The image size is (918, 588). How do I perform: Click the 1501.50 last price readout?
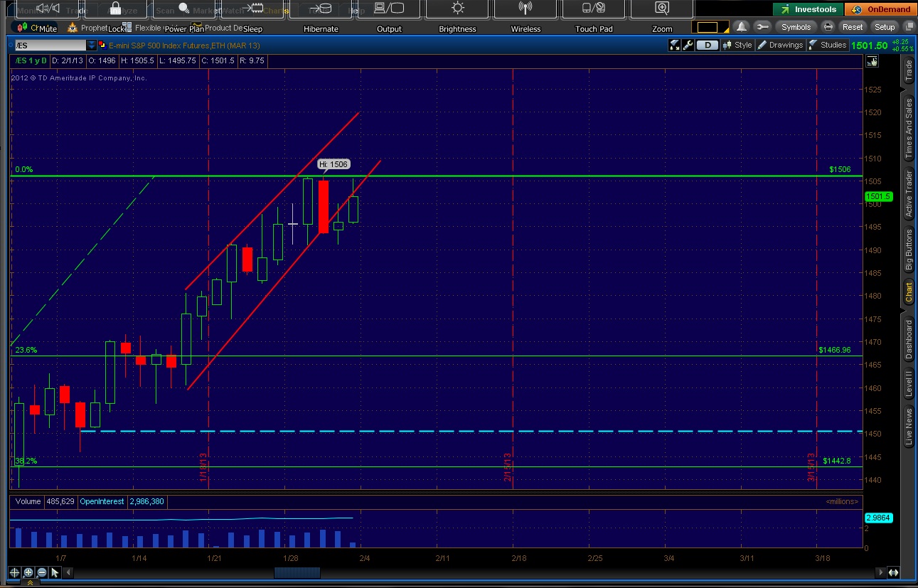(870, 45)
